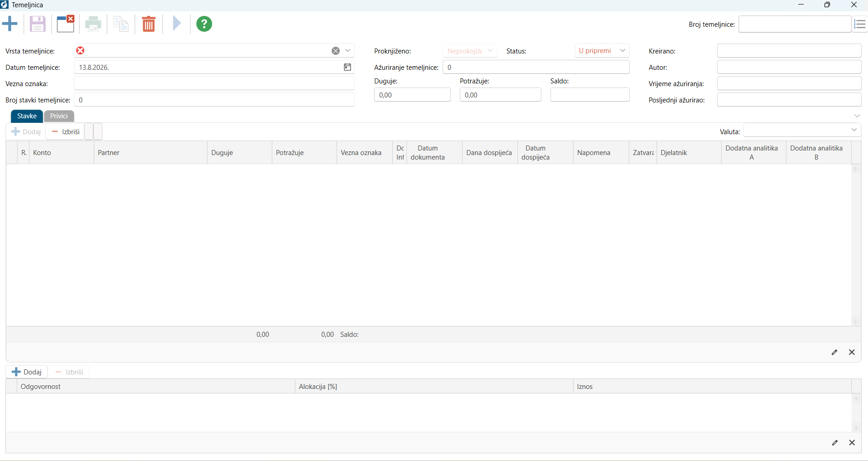Click the copy documents toolbar icon

(121, 24)
